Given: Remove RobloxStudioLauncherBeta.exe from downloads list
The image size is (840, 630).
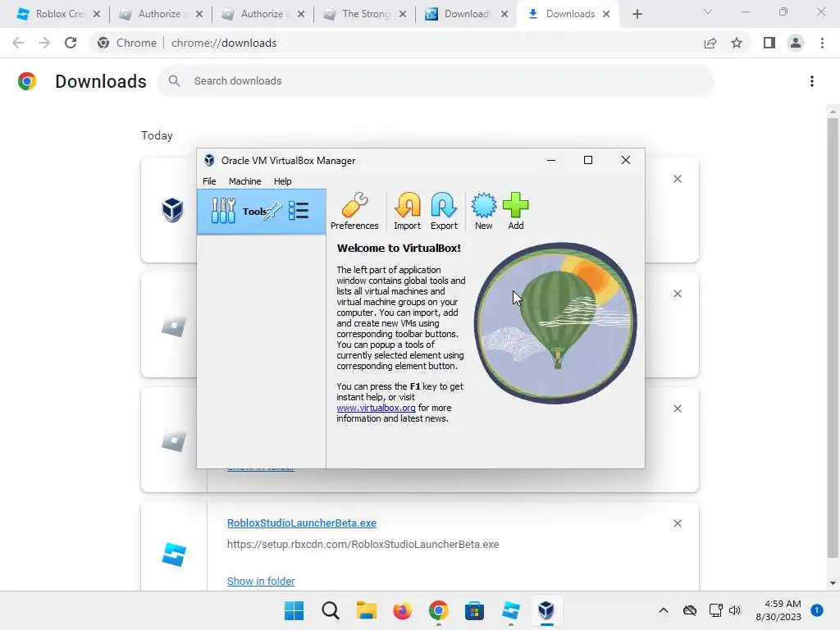Looking at the screenshot, I should pyautogui.click(x=677, y=523).
